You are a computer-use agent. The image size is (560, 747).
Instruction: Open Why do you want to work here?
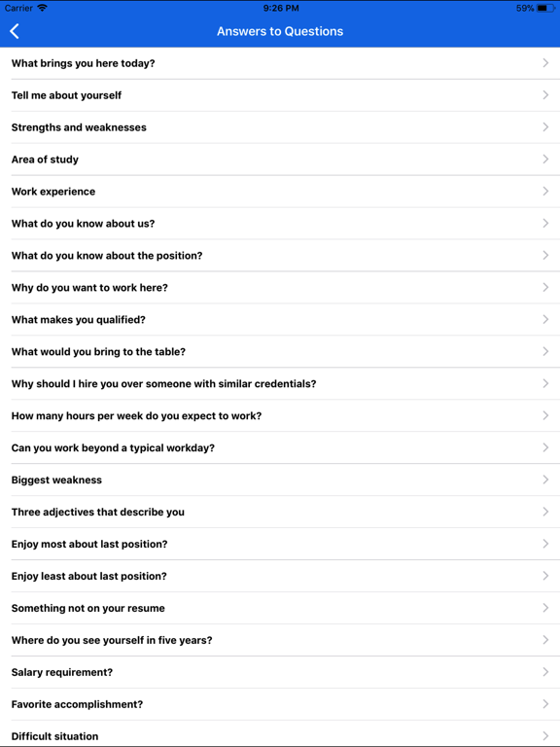(x=280, y=287)
